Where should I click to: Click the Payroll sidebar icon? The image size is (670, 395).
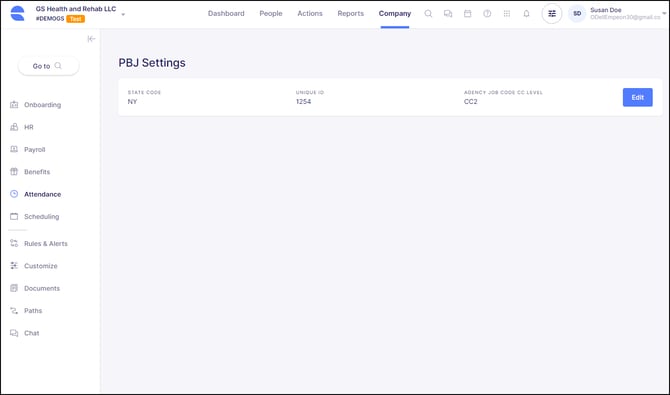14,149
